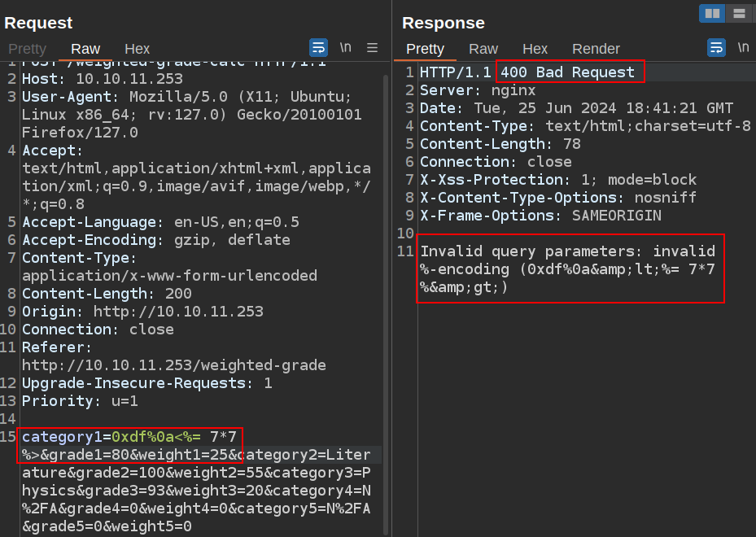This screenshot has height=537, width=756.
Task: Select the side-by-side split layout icon
Action: click(x=712, y=13)
